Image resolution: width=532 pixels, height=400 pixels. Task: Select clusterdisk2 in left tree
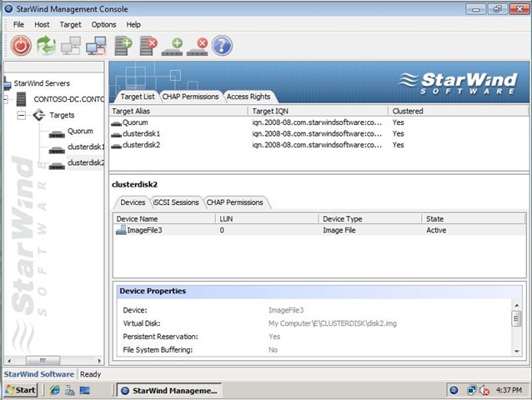86,163
